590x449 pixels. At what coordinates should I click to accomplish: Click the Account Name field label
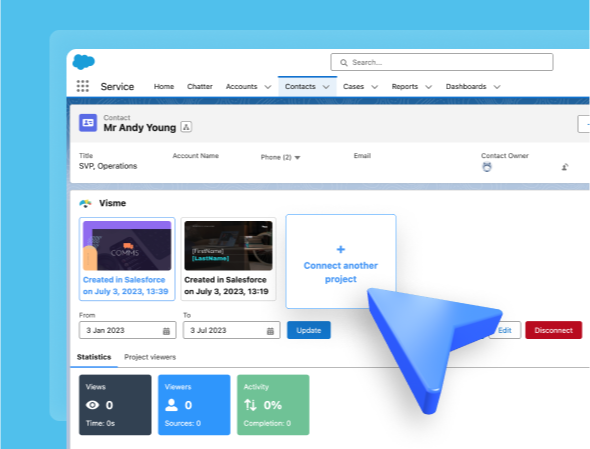tap(195, 155)
